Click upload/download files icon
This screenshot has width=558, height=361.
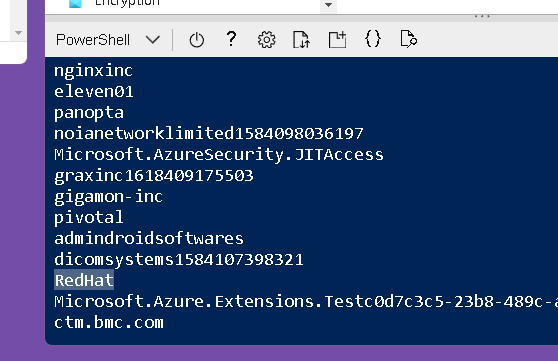[301, 39]
